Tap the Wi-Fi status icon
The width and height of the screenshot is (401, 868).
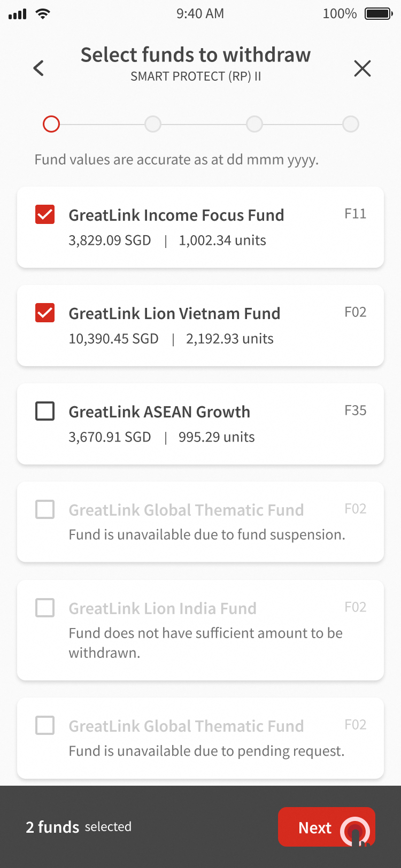[42, 13]
